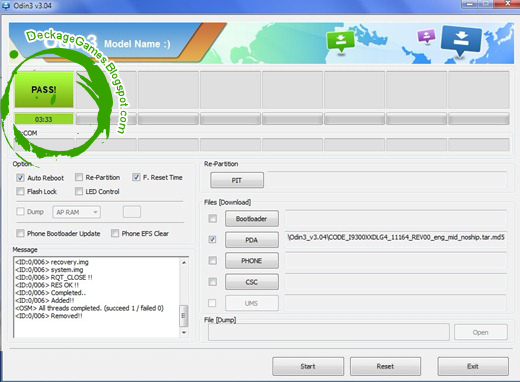Click the CSC file button
The height and width of the screenshot is (382, 520).
(x=252, y=282)
